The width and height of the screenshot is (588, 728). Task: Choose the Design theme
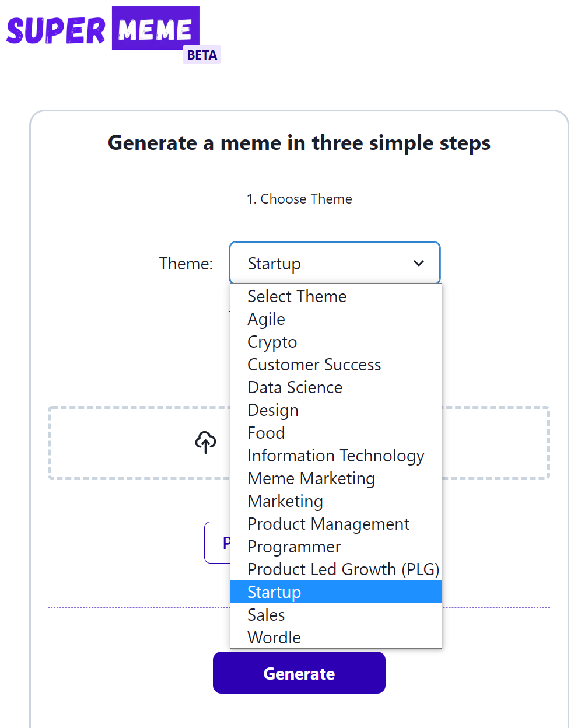[x=273, y=410]
